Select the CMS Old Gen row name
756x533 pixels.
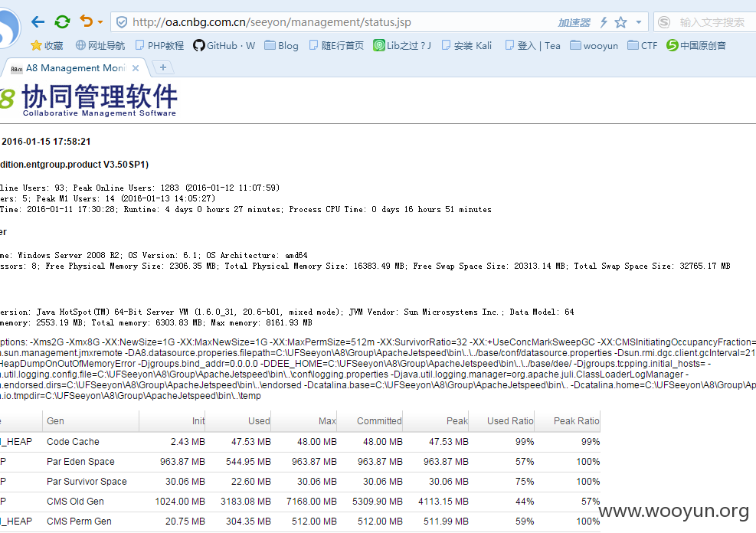(75, 501)
